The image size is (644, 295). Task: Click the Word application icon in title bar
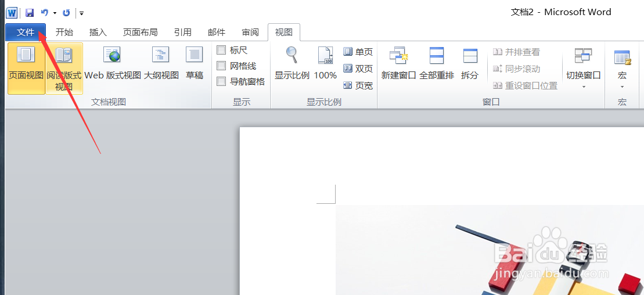(12, 13)
